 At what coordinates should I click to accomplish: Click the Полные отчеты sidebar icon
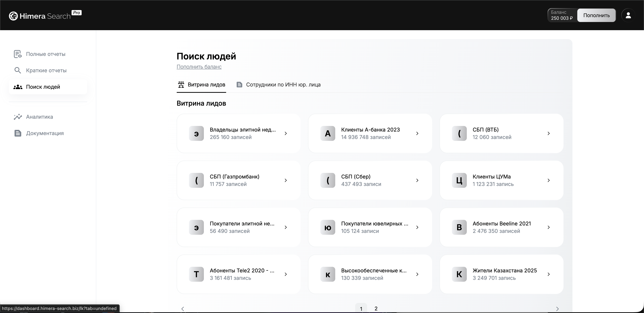click(x=18, y=54)
